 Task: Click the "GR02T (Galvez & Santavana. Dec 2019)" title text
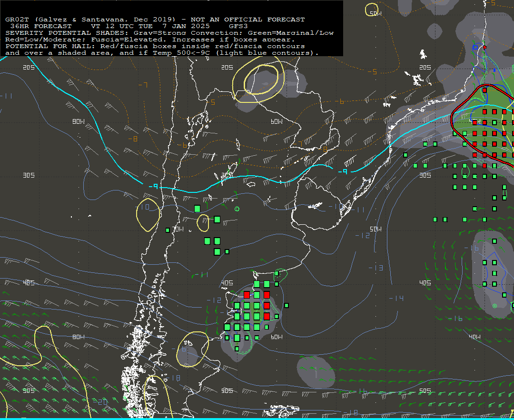coord(91,20)
